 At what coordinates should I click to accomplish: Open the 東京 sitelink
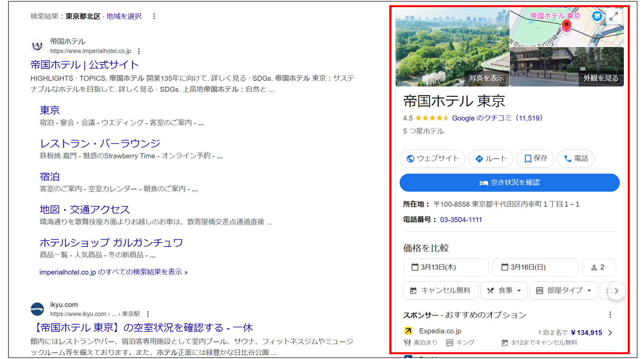[50, 110]
